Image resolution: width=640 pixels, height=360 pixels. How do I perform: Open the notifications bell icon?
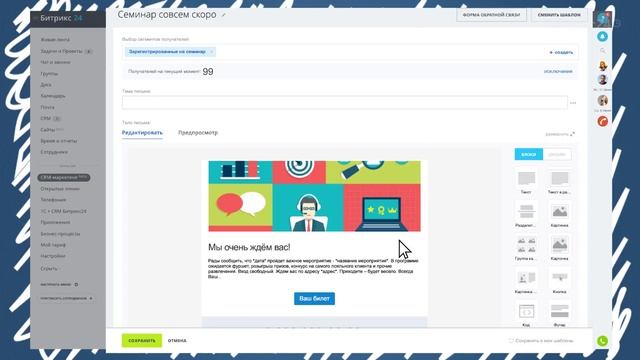(x=602, y=36)
